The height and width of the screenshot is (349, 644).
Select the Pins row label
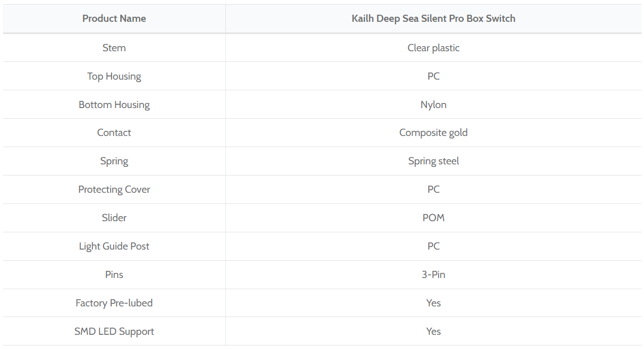coord(114,274)
